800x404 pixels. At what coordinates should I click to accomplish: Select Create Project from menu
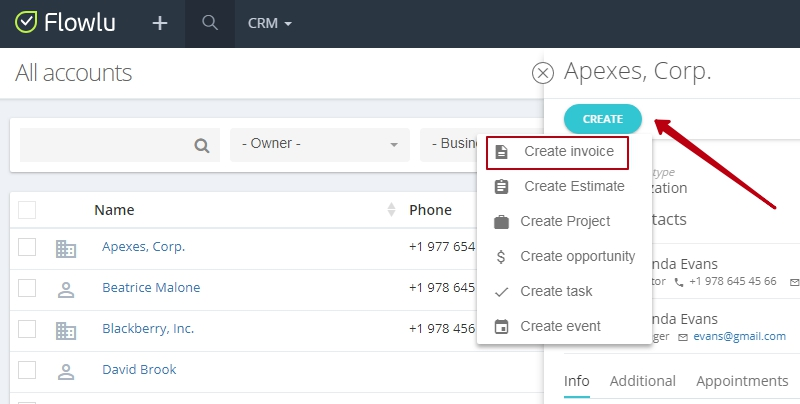564,221
